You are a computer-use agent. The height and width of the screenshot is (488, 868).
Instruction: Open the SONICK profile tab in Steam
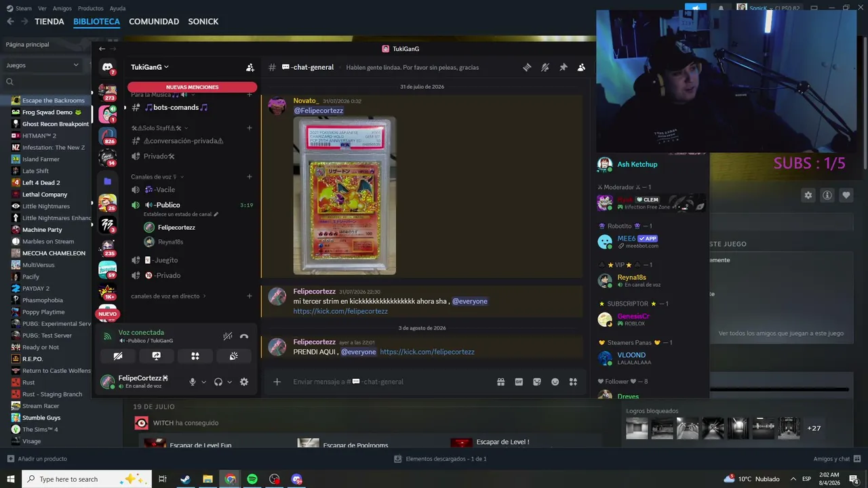click(203, 22)
